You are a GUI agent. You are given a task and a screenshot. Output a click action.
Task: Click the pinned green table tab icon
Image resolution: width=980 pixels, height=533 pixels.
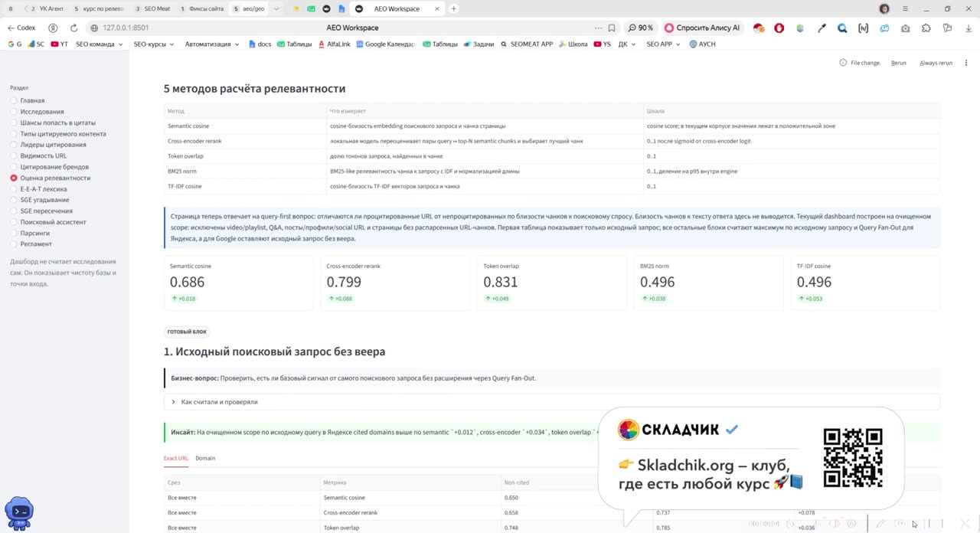312,8
